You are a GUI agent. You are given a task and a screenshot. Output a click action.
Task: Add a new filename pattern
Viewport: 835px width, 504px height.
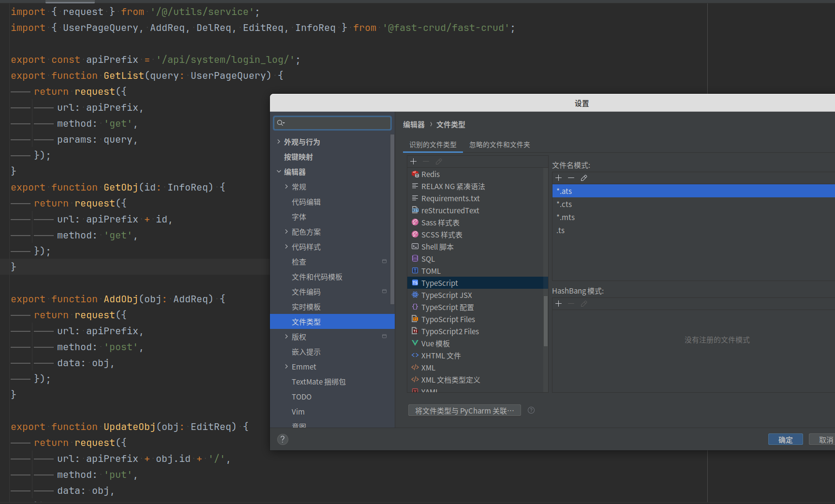[x=558, y=178]
